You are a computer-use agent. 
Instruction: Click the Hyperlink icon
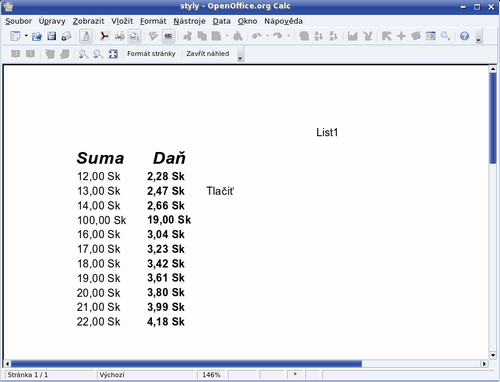(x=304, y=36)
